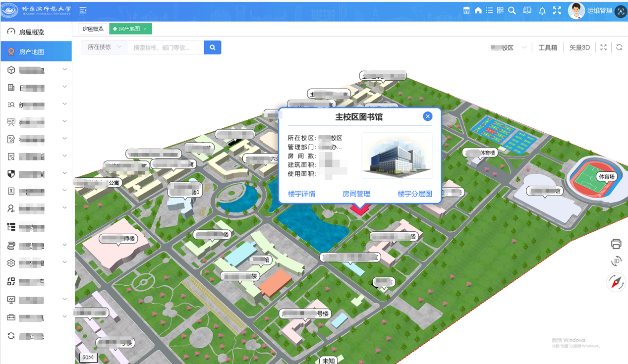Open the 校区 campus selector dropdown
The height and width of the screenshot is (364, 628).
click(x=509, y=48)
